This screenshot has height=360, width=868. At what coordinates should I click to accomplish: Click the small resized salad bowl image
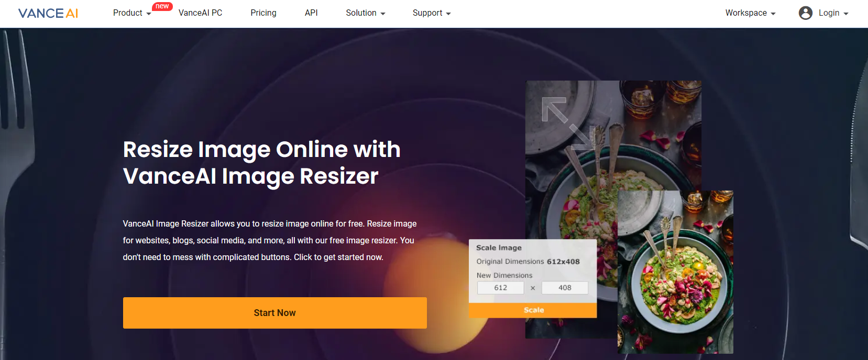pos(675,272)
